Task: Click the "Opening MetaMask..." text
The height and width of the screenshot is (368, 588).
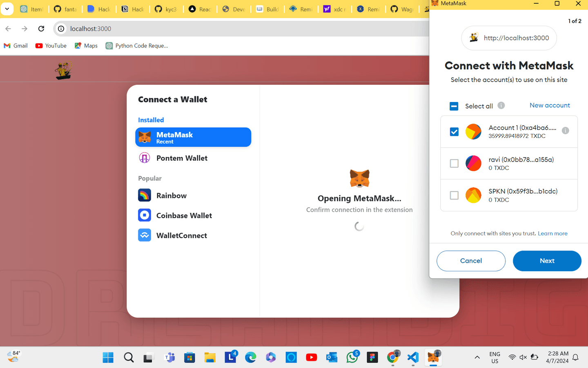Action: tap(359, 198)
